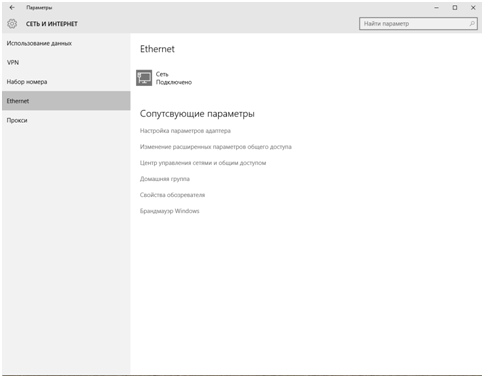Click the 'Домашняя группа' link
The image size is (484, 378).
165,179
